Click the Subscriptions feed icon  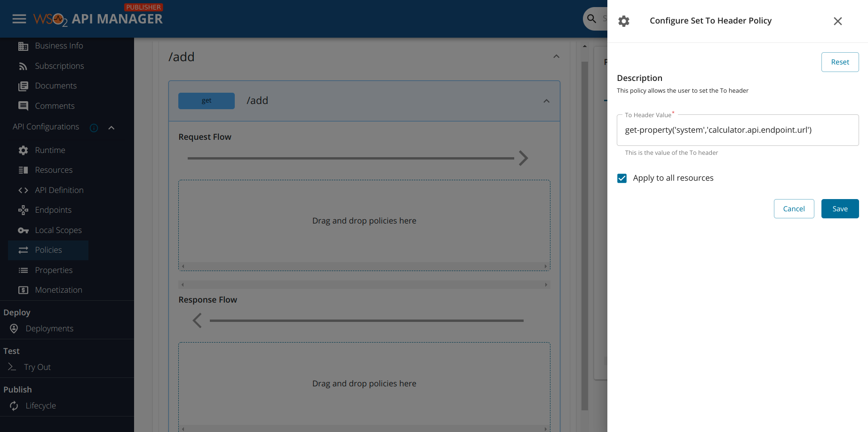(23, 66)
